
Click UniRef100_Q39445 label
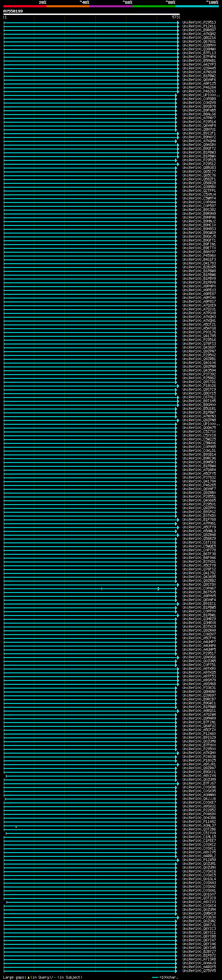pos(199,68)
